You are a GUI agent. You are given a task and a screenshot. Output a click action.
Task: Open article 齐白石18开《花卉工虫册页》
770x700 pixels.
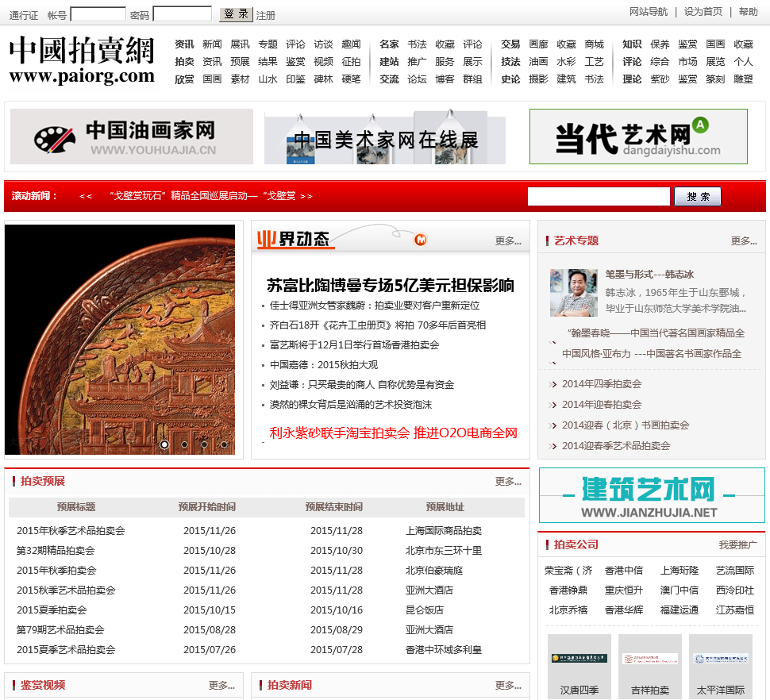378,325
